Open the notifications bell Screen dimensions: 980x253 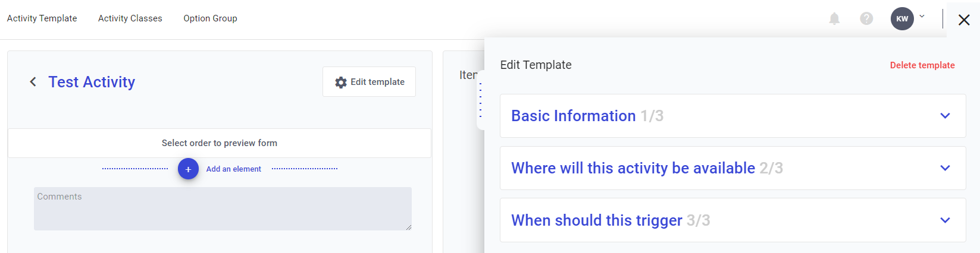[x=834, y=19]
